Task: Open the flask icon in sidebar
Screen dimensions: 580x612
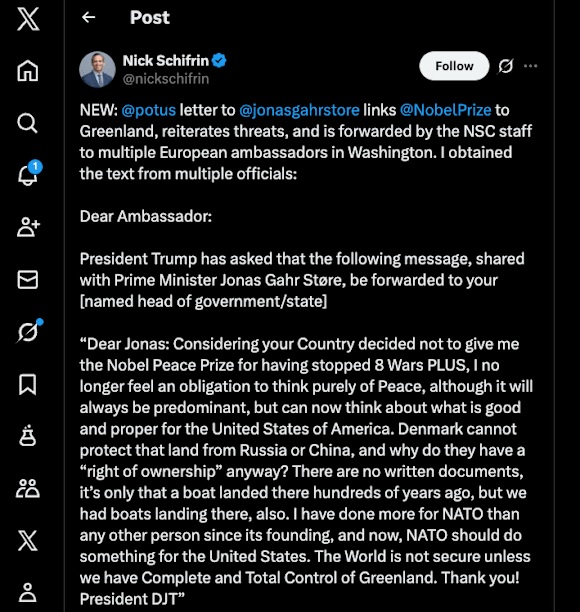Action: pos(28,436)
